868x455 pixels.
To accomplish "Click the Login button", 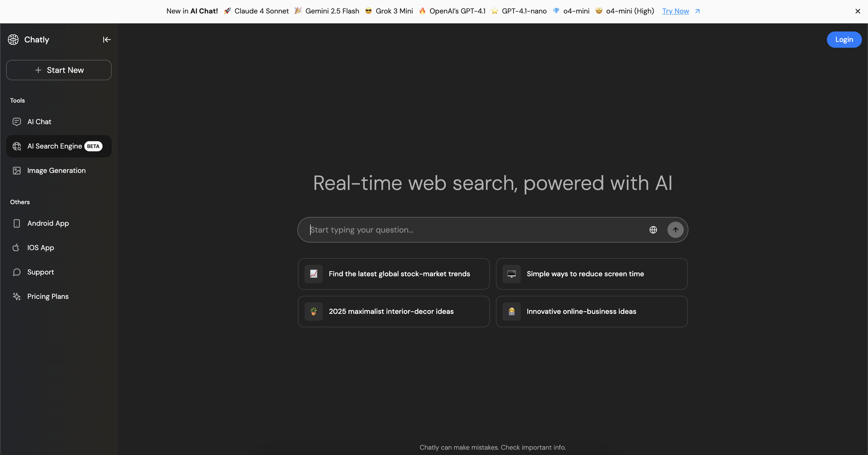I will (844, 39).
